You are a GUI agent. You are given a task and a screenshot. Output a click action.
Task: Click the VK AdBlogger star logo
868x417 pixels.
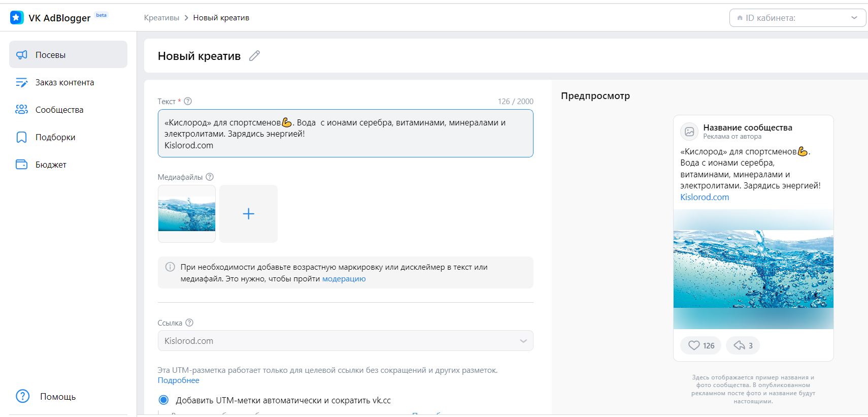click(17, 18)
